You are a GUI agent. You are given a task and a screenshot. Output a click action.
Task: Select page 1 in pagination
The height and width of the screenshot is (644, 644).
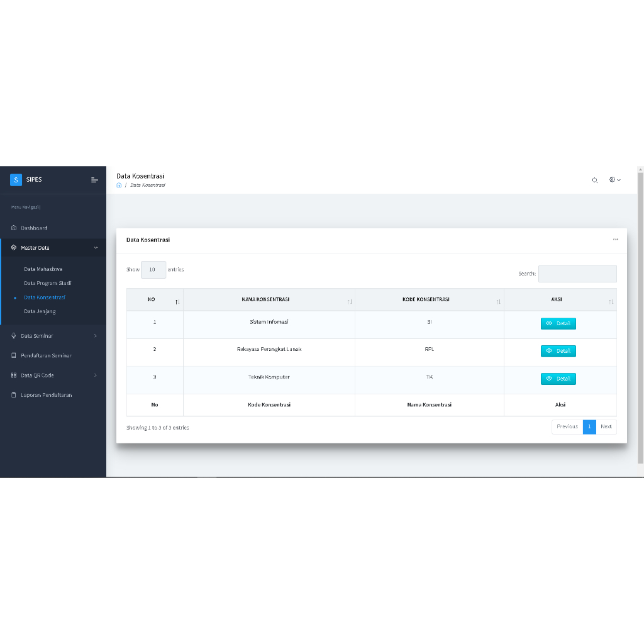[x=589, y=427]
